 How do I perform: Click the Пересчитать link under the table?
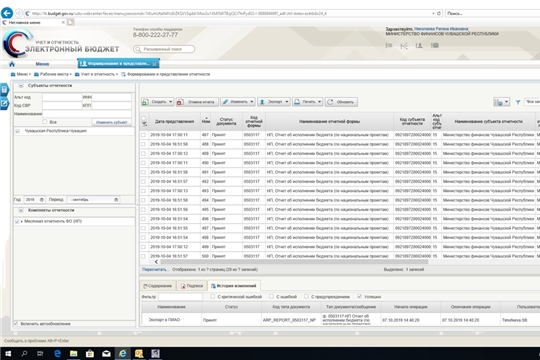[154, 269]
